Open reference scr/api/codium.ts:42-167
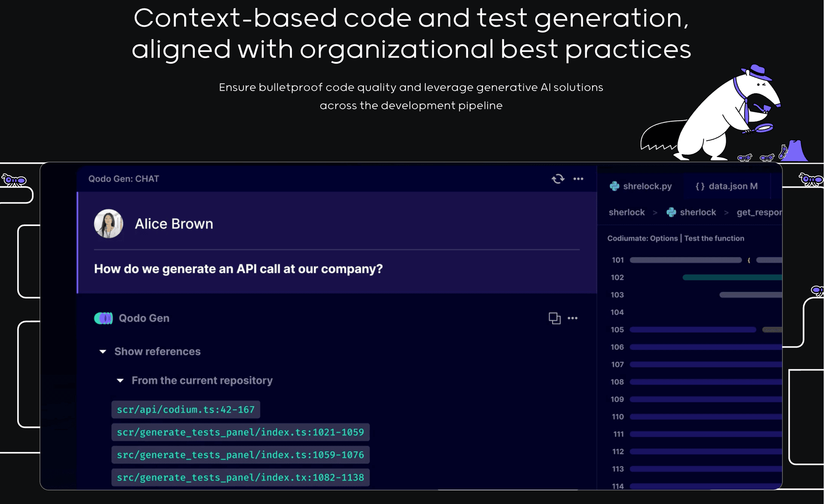 (x=186, y=409)
